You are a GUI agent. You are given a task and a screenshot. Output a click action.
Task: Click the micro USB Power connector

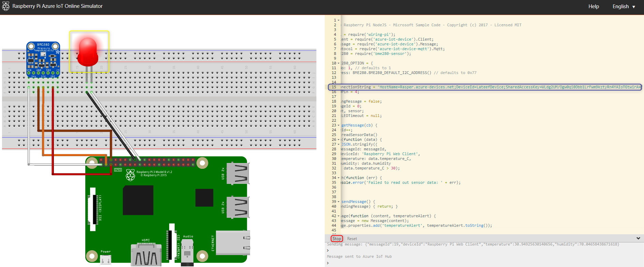point(105,259)
